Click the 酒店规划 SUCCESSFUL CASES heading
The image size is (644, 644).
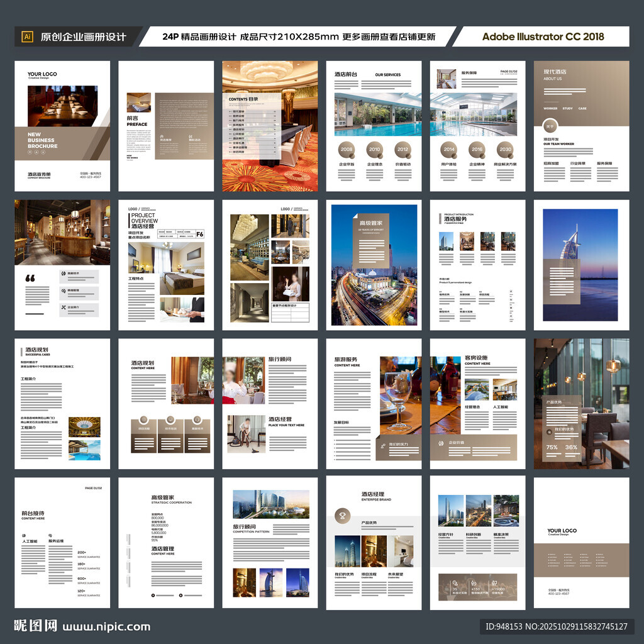37,352
